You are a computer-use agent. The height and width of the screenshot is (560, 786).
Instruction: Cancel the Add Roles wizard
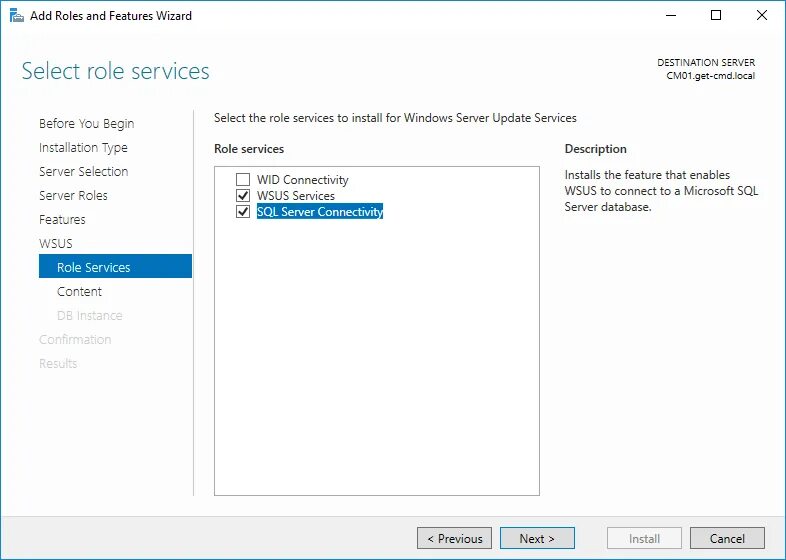727,538
